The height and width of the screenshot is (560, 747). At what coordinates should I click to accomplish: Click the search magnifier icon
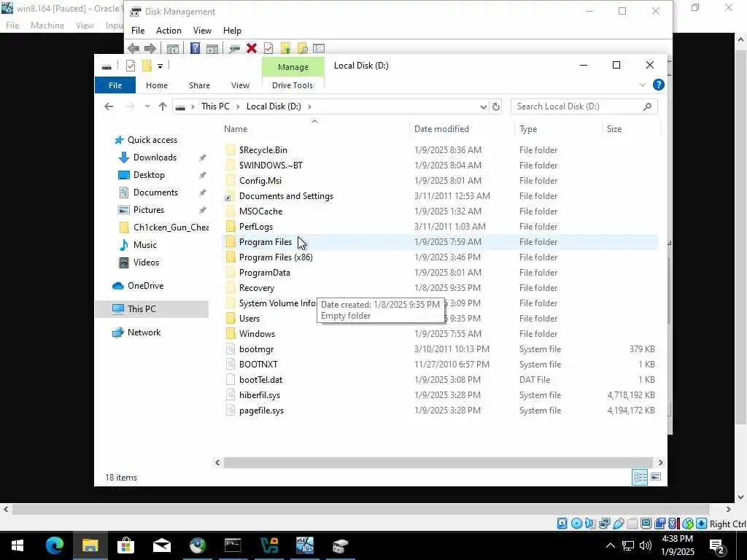pyautogui.click(x=647, y=106)
